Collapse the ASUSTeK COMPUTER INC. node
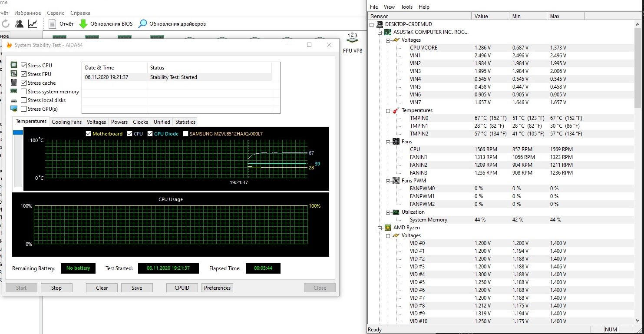Screen dimensions: 644x334 point(380,32)
